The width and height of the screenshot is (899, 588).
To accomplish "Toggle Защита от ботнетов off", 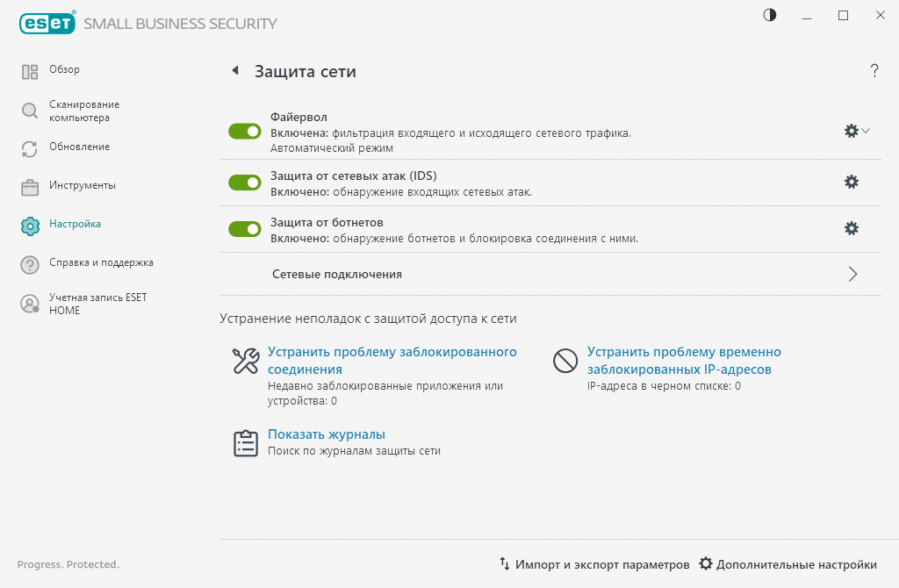I will [x=244, y=228].
